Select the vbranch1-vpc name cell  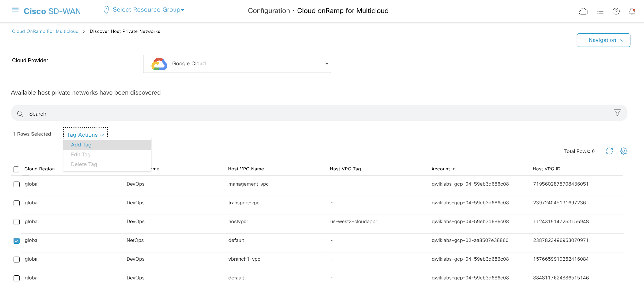point(244,259)
